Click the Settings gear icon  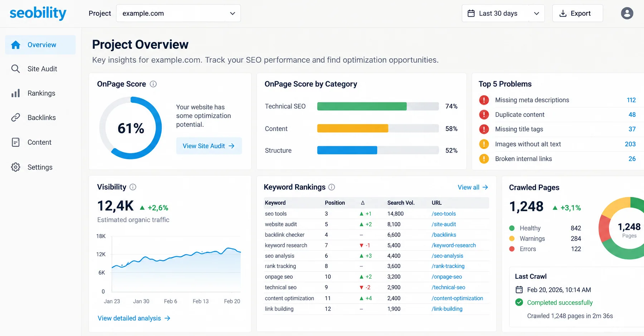(15, 167)
